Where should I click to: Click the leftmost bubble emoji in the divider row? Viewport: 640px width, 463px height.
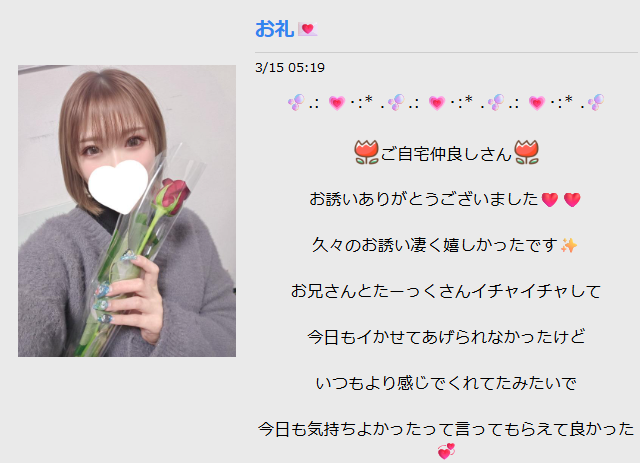(296, 102)
